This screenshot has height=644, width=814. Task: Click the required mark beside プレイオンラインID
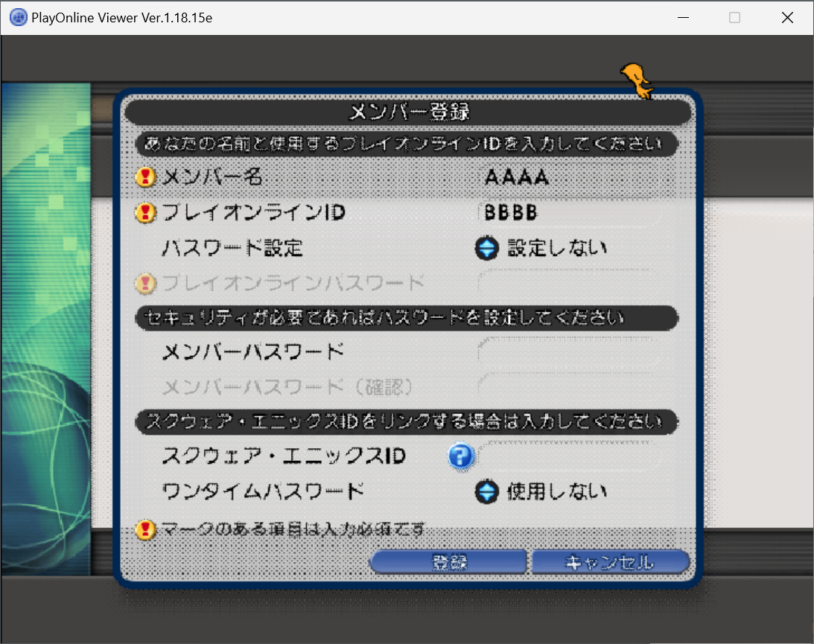[146, 213]
